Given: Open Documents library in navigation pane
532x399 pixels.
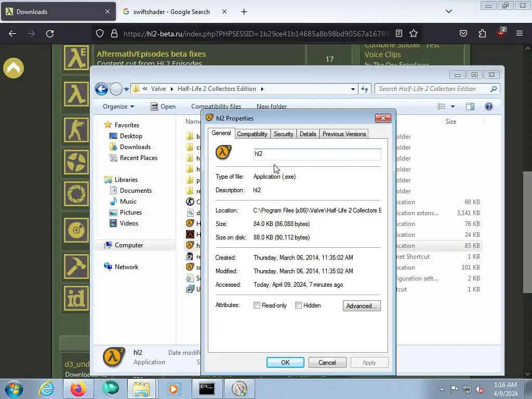Looking at the screenshot, I should 136,191.
